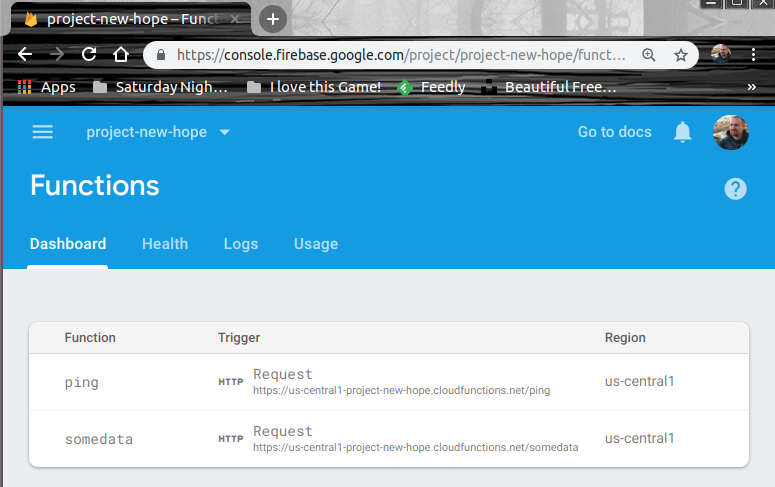Reload the page with the refresh icon
Viewport: 775px width, 487px height.
coord(89,54)
